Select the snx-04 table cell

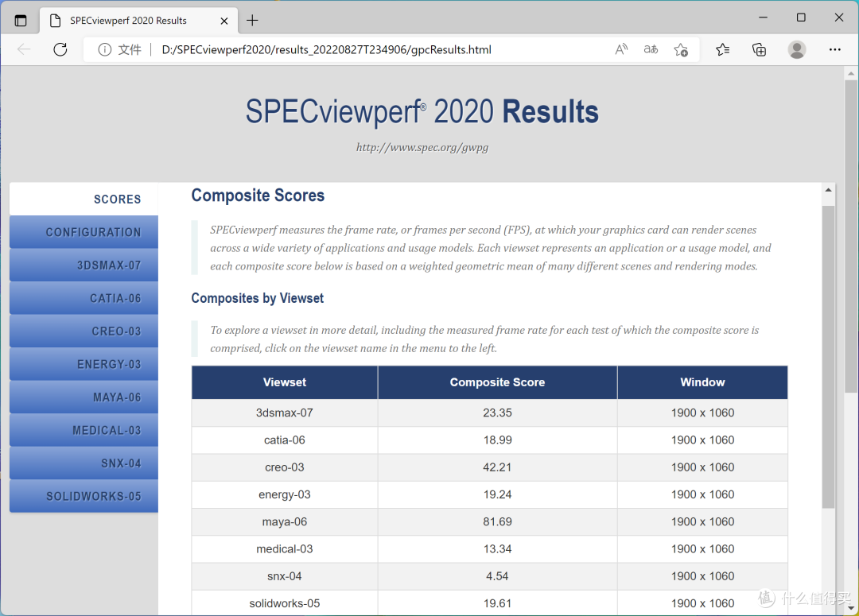(284, 576)
